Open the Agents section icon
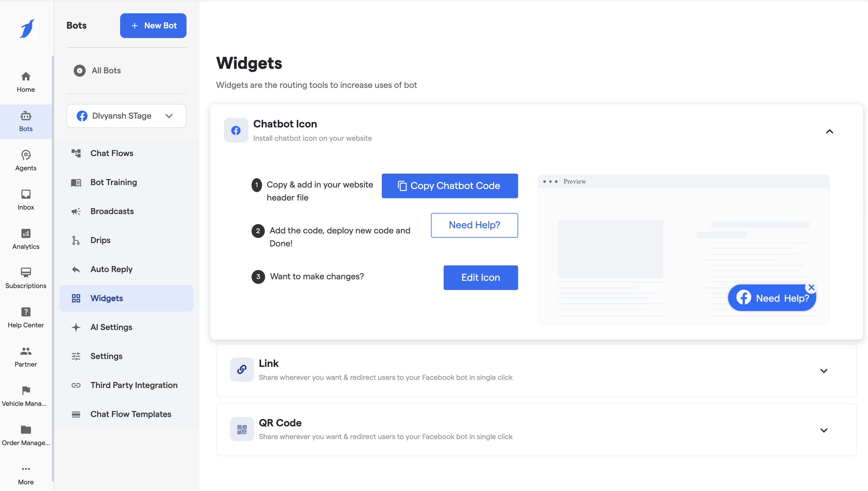868x491 pixels. [26, 155]
